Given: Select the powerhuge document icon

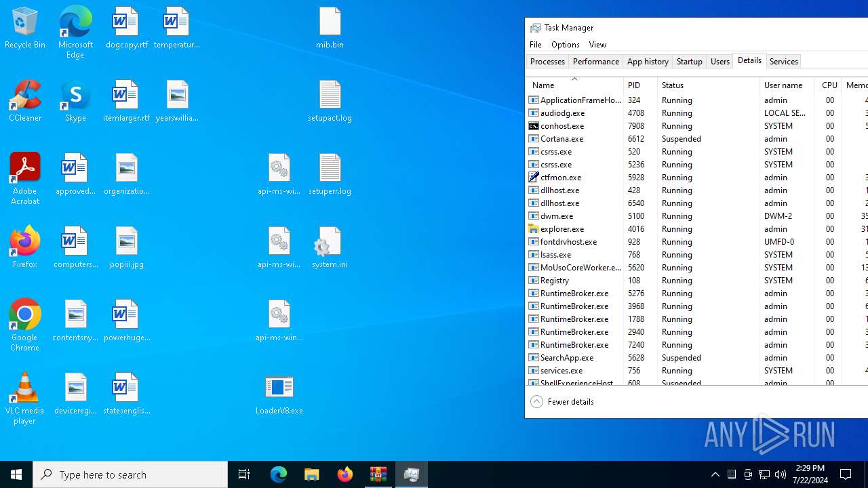Looking at the screenshot, I should pos(127,321).
